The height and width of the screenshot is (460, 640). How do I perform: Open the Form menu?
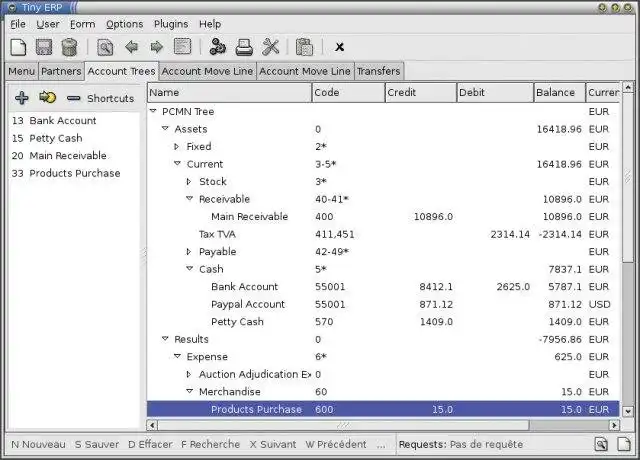point(82,24)
